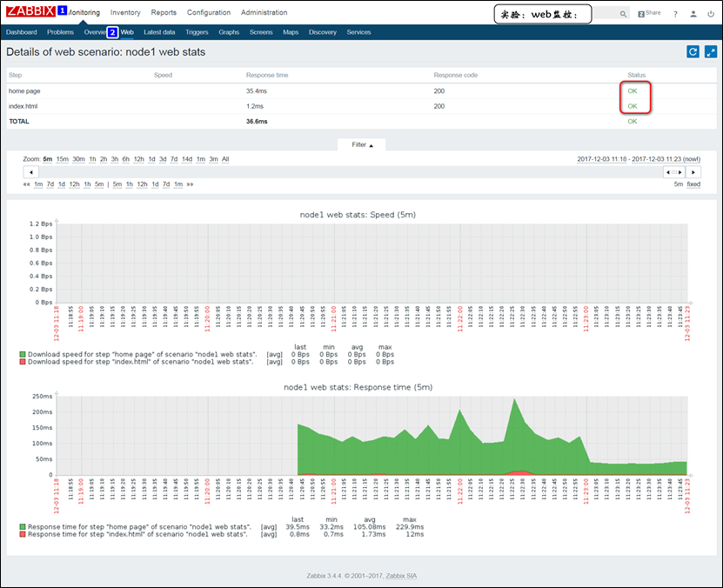723x588 pixels.
Task: Go to Problems submenu
Action: (x=60, y=32)
